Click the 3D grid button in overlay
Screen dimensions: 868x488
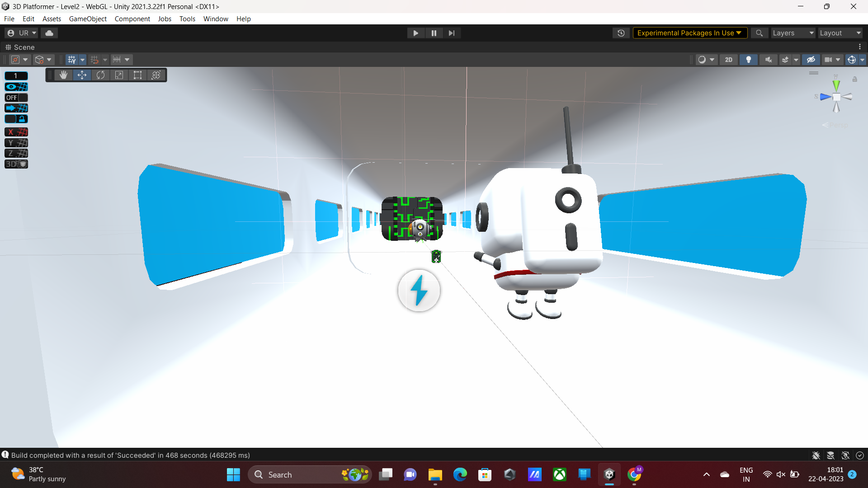pyautogui.click(x=16, y=164)
